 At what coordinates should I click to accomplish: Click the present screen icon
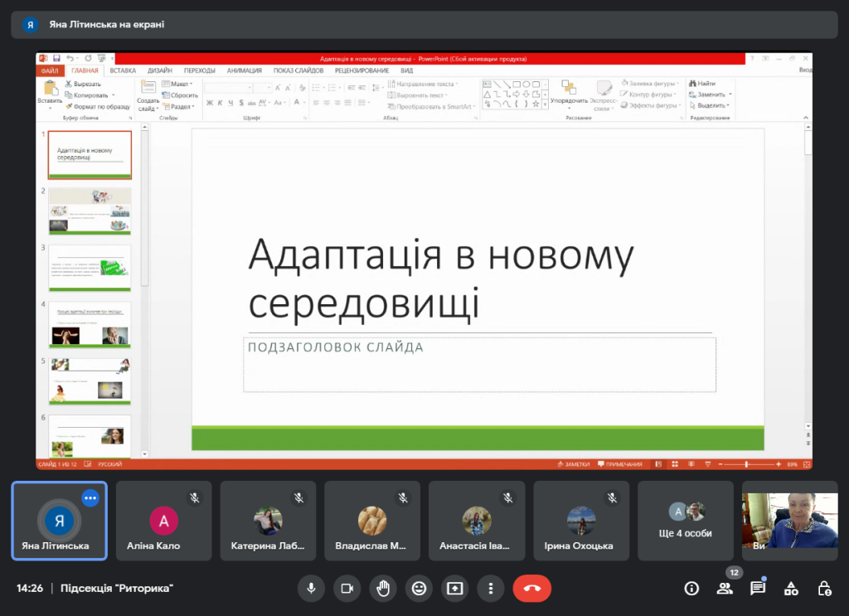pos(454,588)
